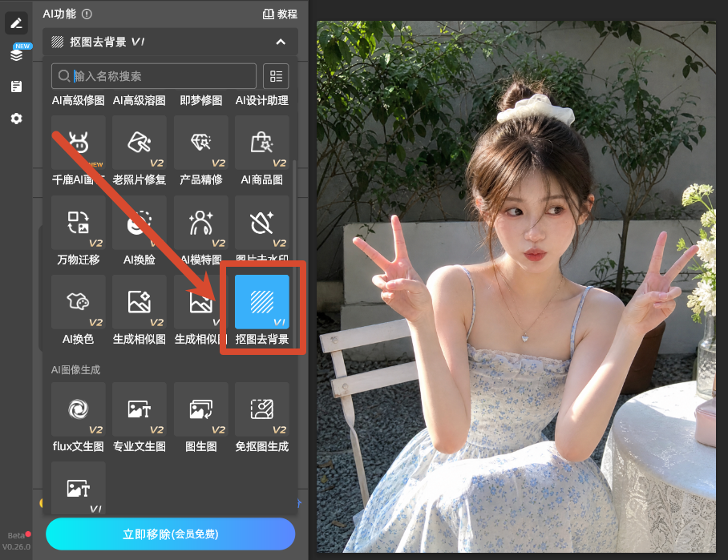Click the 立即移除(会员免费) button

[x=171, y=534]
